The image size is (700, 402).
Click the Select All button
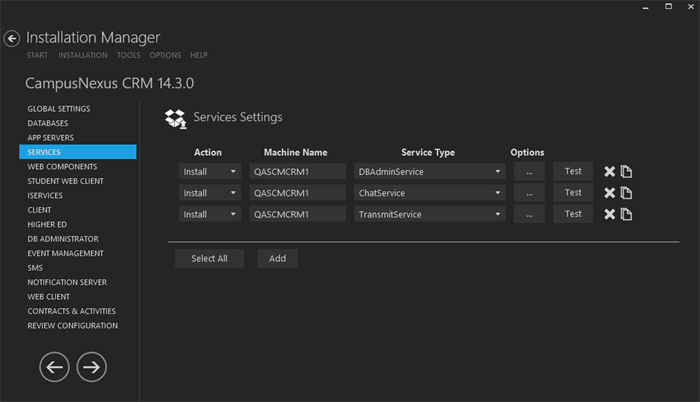(209, 259)
